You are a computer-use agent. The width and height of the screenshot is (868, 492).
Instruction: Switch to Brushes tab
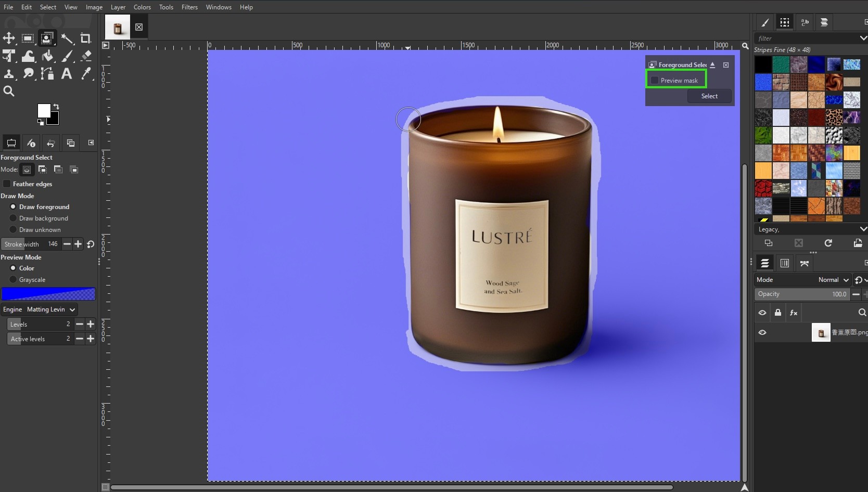tap(765, 22)
